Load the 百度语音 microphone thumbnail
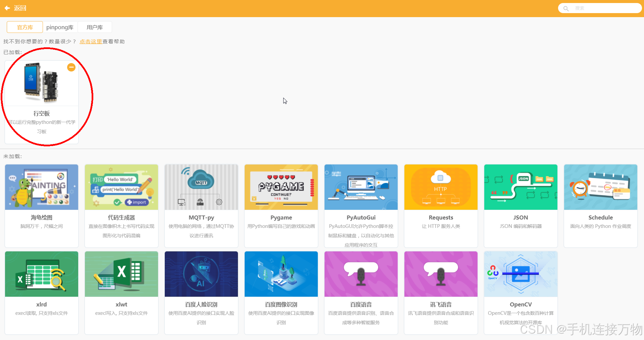 [x=361, y=274]
